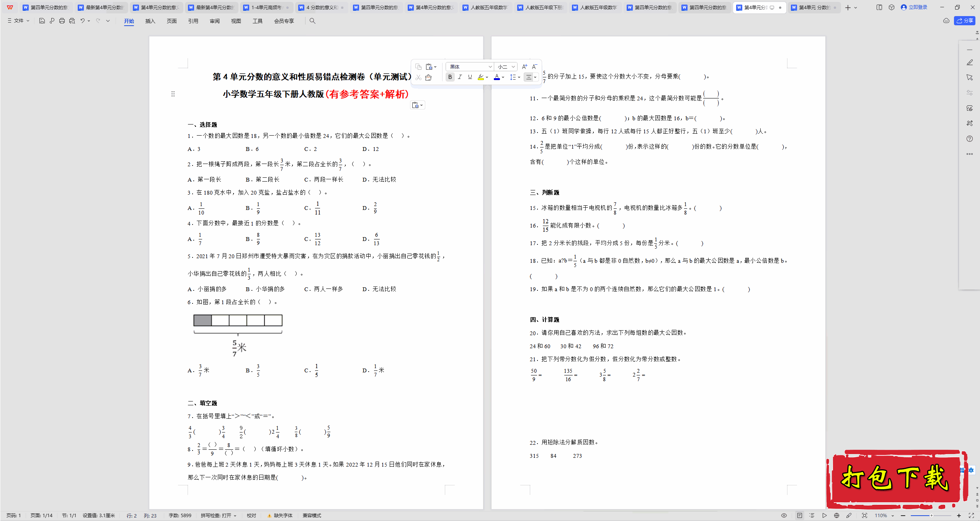
Task: Click the save document icon
Action: tap(42, 21)
